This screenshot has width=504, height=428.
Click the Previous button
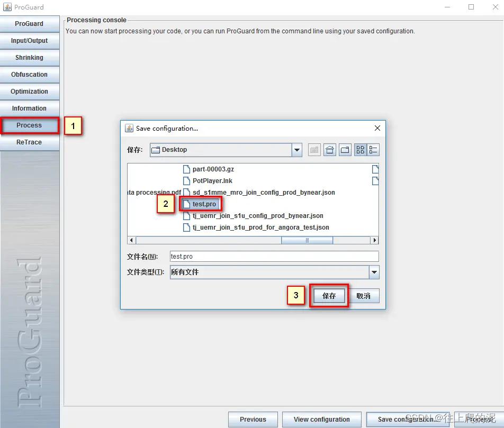[x=253, y=420]
